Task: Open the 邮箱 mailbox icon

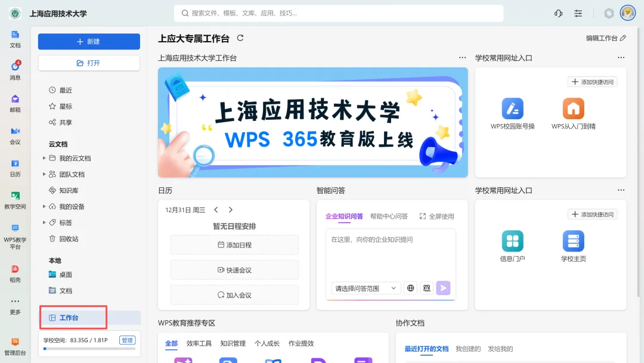Action: pos(15,103)
